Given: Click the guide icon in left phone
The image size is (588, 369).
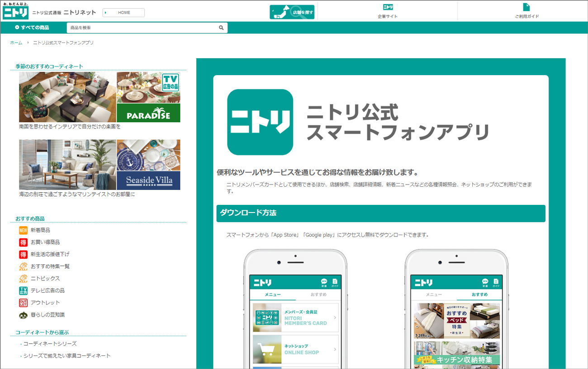Looking at the screenshot, I should pos(335,283).
